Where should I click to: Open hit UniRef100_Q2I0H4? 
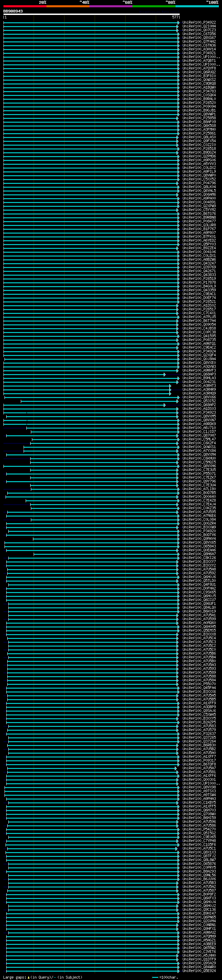coord(199,26)
